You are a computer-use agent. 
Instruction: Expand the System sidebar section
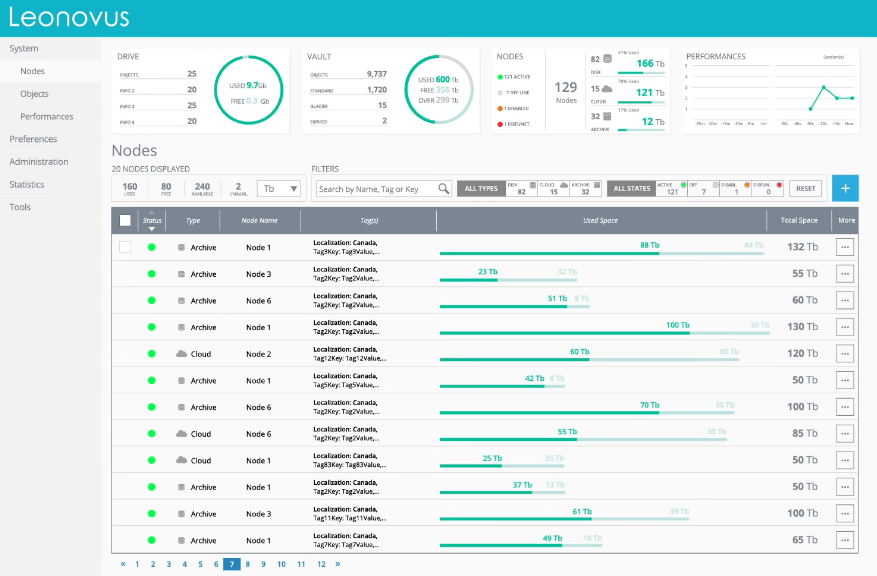pyautogui.click(x=24, y=48)
